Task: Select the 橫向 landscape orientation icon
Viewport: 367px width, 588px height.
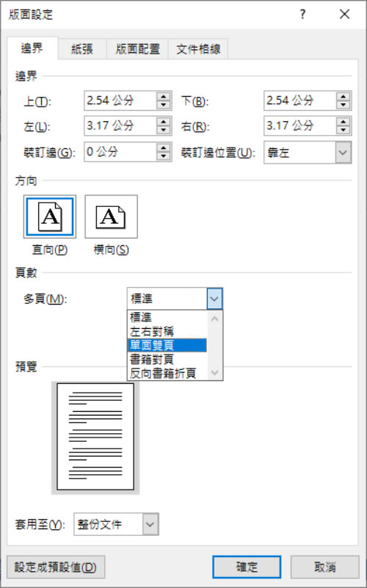Action: click(111, 217)
